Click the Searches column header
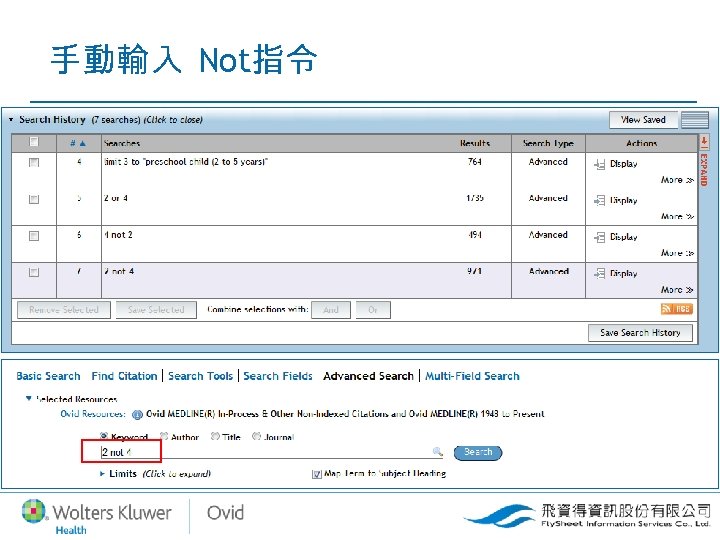Viewport: 720px width, 540px height. (122, 143)
